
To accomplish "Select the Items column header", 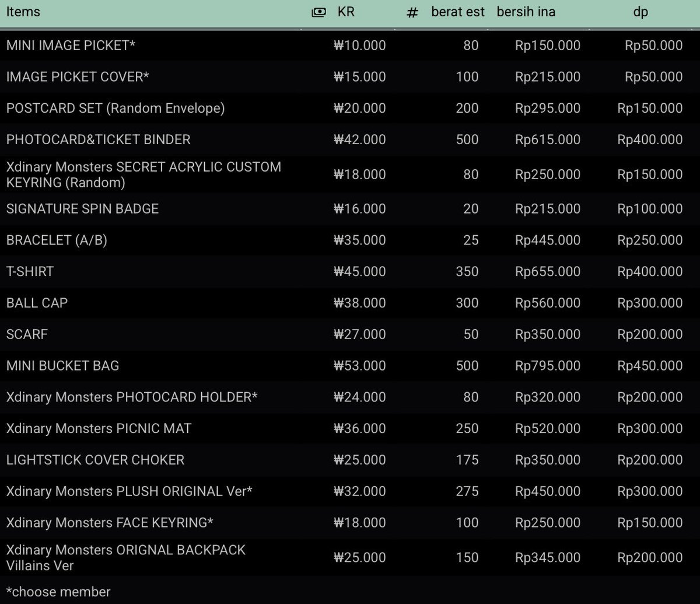I will tap(23, 12).
